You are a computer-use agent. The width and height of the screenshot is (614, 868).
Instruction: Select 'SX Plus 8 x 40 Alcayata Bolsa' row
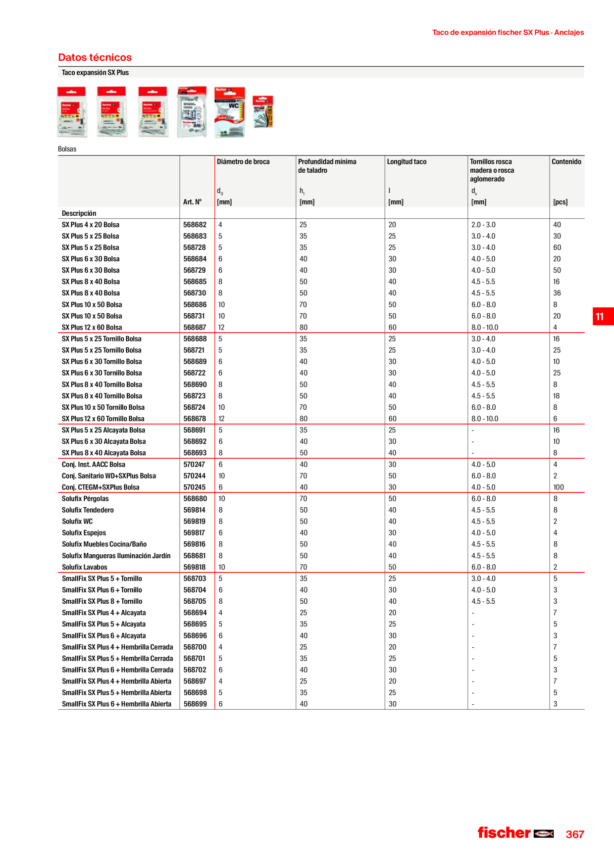(x=321, y=453)
